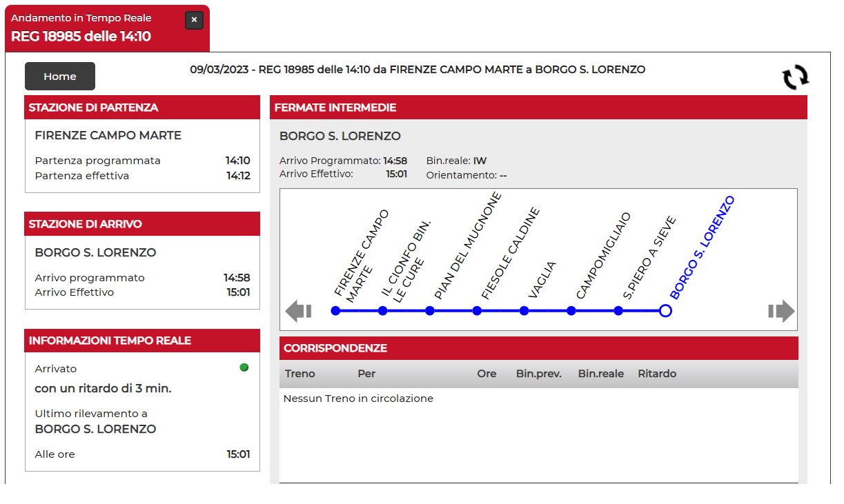Click the Ritardo column header
Image resolution: width=844 pixels, height=504 pixels.
(656, 374)
